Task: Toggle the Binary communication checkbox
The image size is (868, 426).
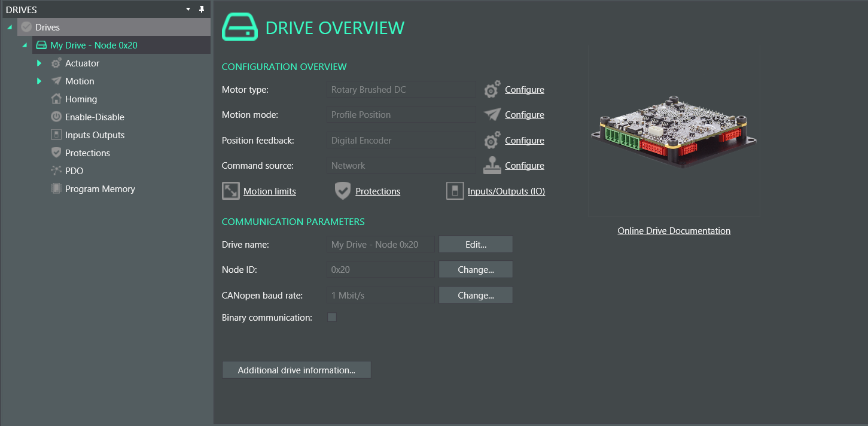Action: point(332,318)
